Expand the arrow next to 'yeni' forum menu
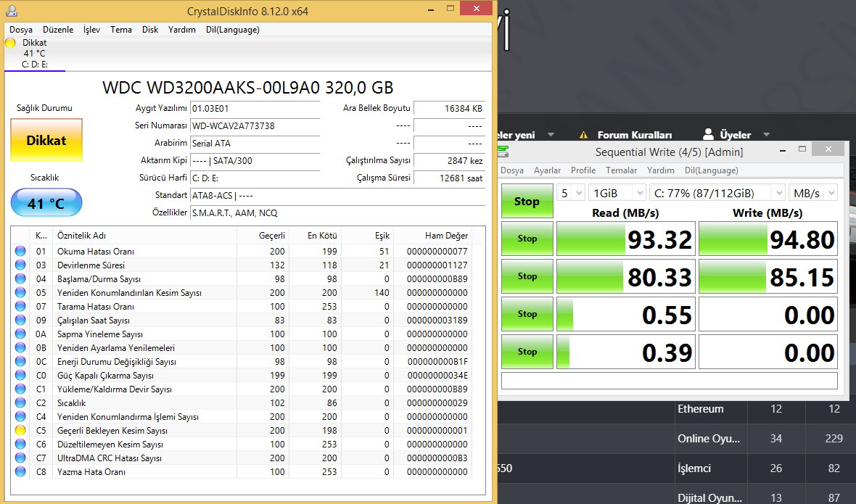Viewport: 856px width, 504px height. 551,135
